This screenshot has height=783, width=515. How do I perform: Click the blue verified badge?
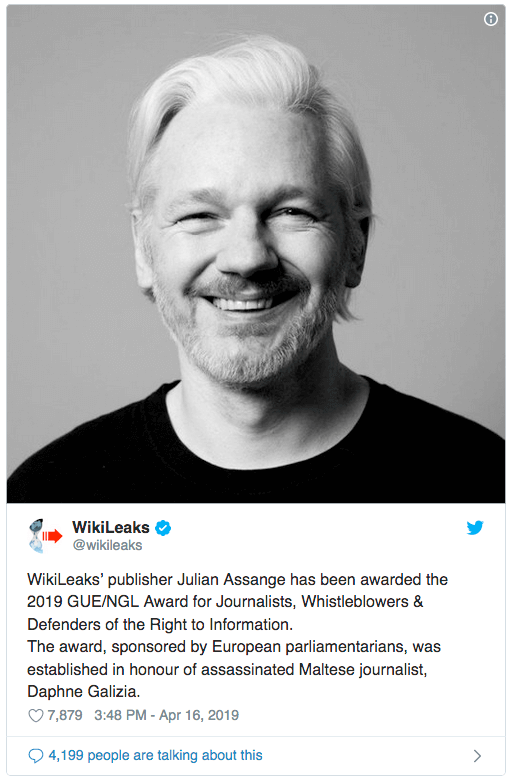tap(163, 528)
